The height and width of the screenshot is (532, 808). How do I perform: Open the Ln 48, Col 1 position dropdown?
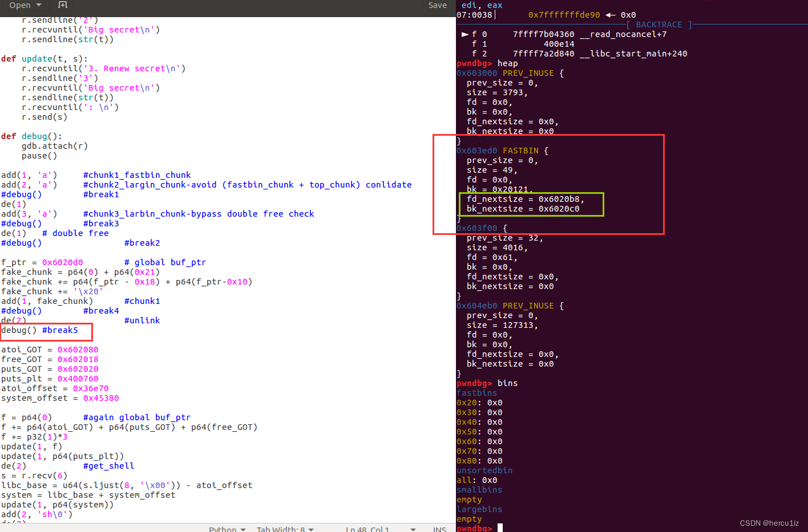coord(381,529)
